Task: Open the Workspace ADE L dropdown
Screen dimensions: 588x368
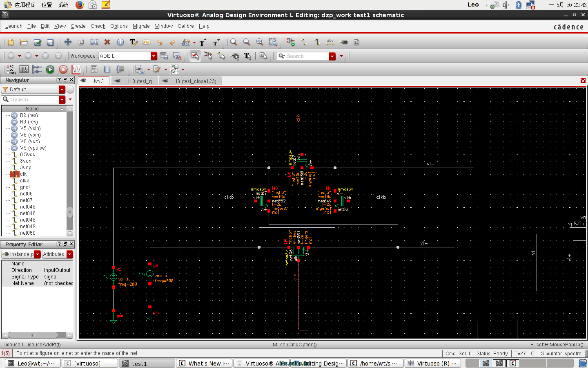Action: [154, 56]
